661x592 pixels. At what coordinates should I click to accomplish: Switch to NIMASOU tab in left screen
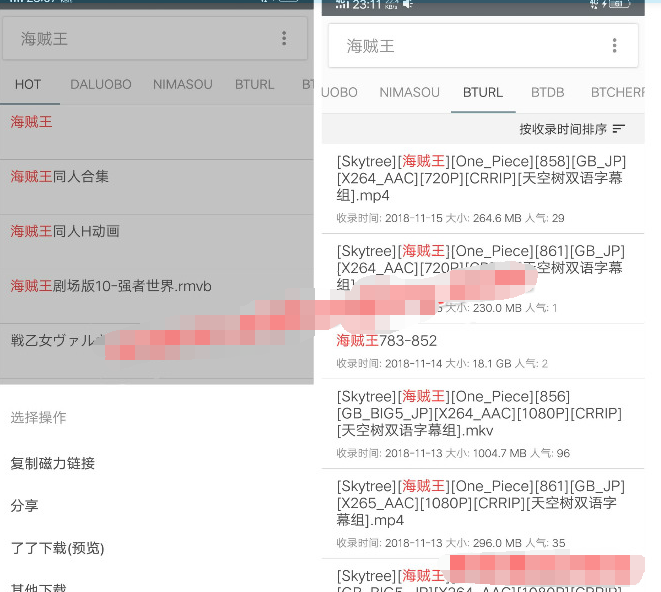183,85
